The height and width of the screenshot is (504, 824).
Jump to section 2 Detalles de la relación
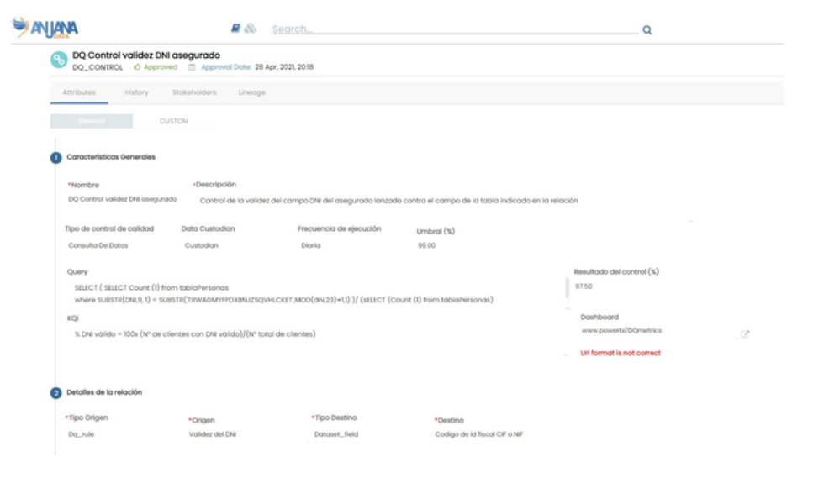coord(56,392)
